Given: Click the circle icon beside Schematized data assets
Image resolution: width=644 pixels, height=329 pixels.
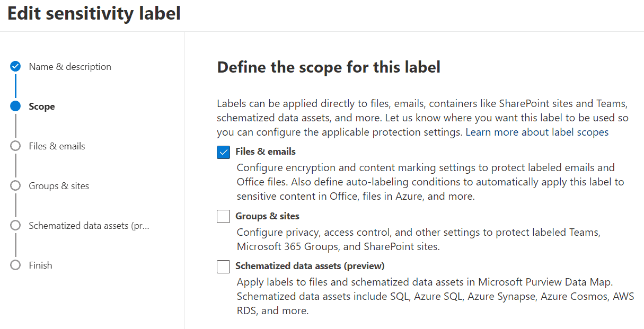Looking at the screenshot, I should [15, 225].
